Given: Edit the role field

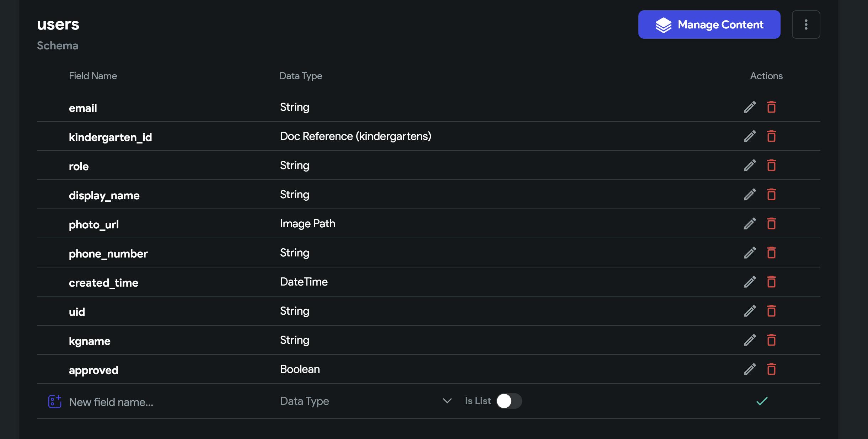Looking at the screenshot, I should click(x=750, y=166).
